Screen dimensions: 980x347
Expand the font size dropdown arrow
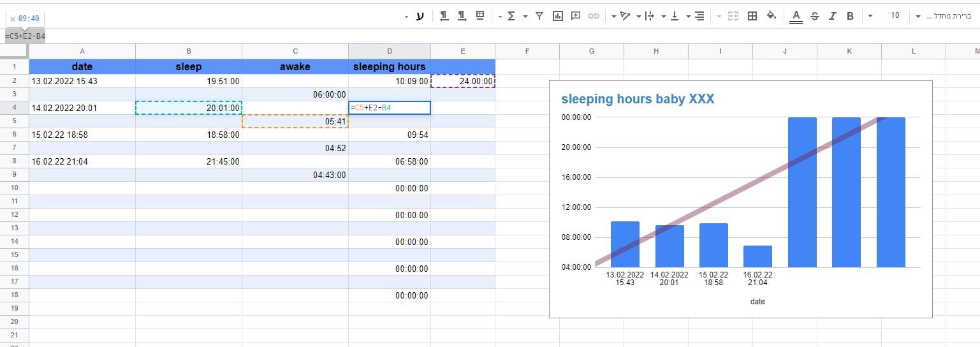pyautogui.click(x=870, y=17)
